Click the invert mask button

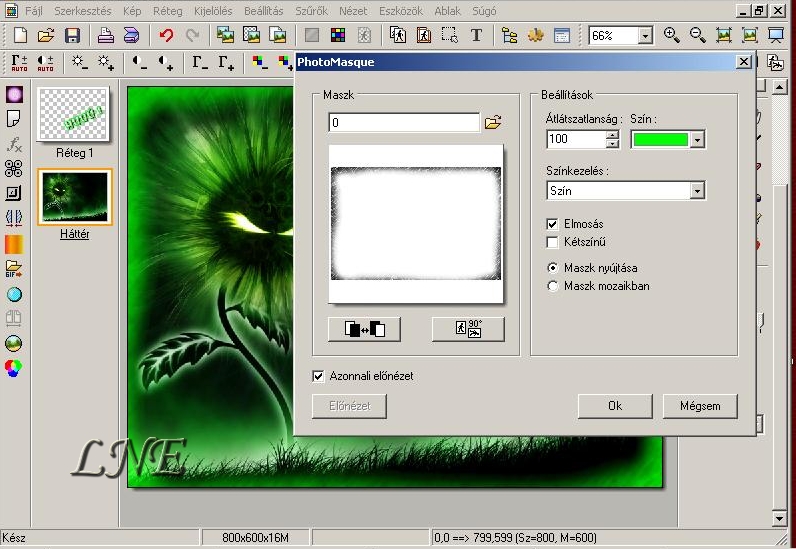pos(364,329)
